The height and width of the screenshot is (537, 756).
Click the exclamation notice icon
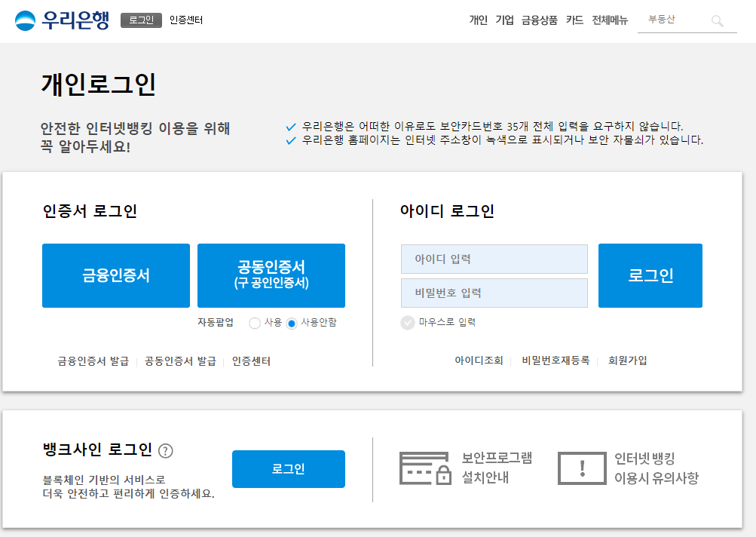582,468
